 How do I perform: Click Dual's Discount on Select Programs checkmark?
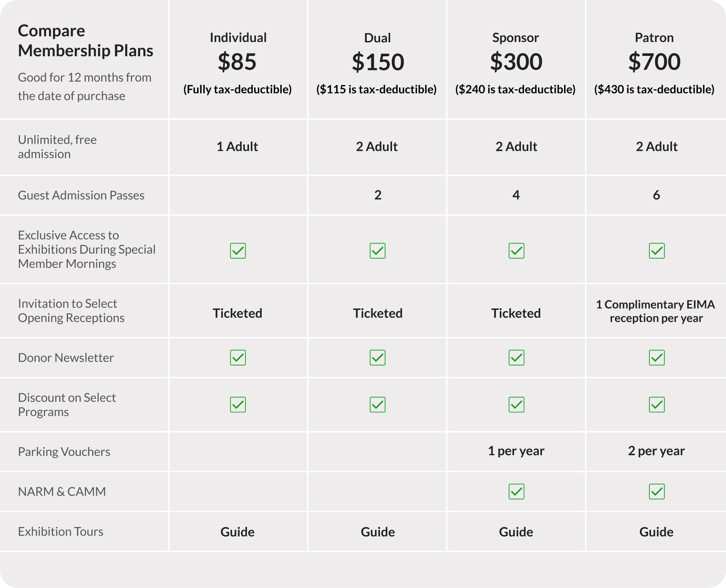tap(378, 405)
